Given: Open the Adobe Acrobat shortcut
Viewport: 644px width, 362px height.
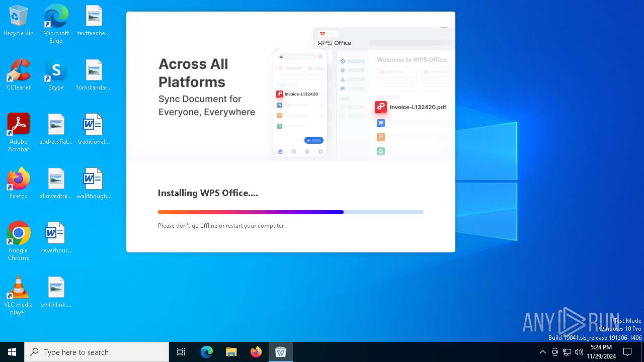Looking at the screenshot, I should point(19,133).
